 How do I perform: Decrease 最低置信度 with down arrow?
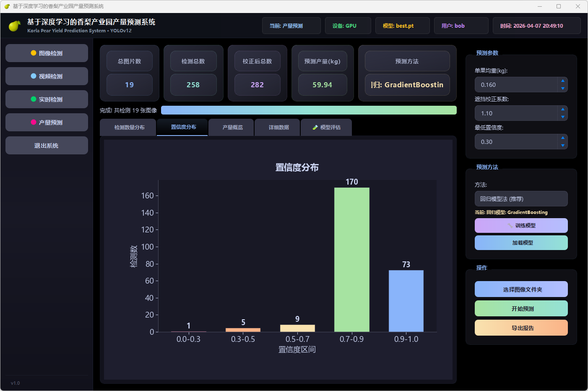[x=562, y=146]
